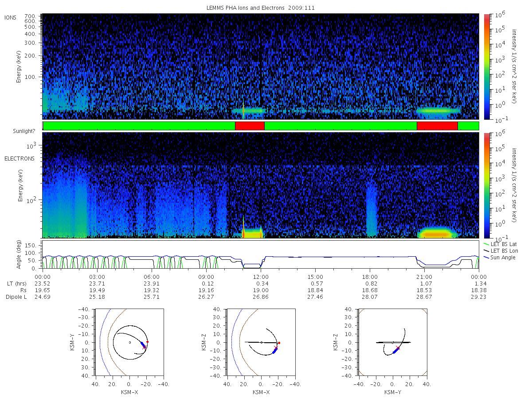
Task: Click the ion enhancement band near 21:00–23:00
Action: pos(438,111)
